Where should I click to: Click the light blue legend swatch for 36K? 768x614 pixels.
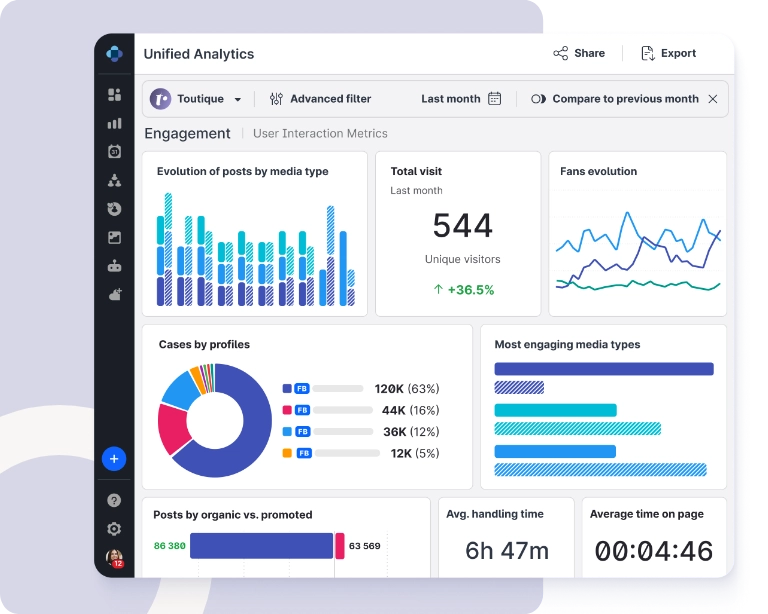click(287, 432)
